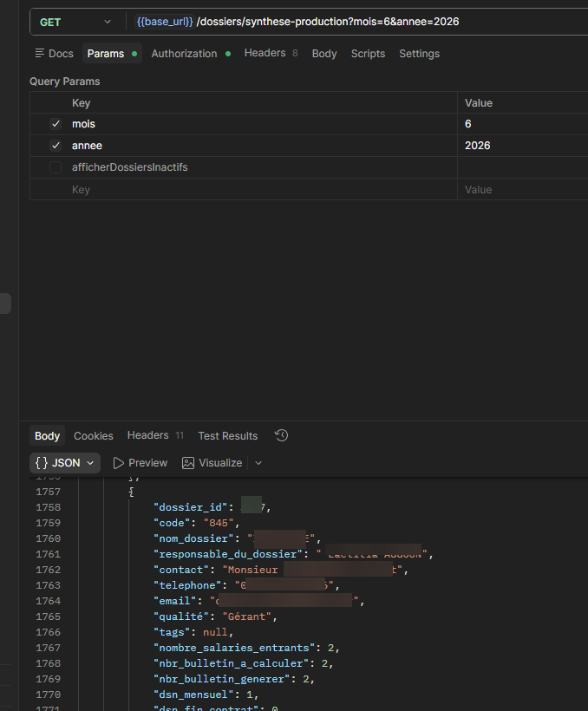Select the Docs document icon
Screen dimensions: 588x711
pos(40,54)
